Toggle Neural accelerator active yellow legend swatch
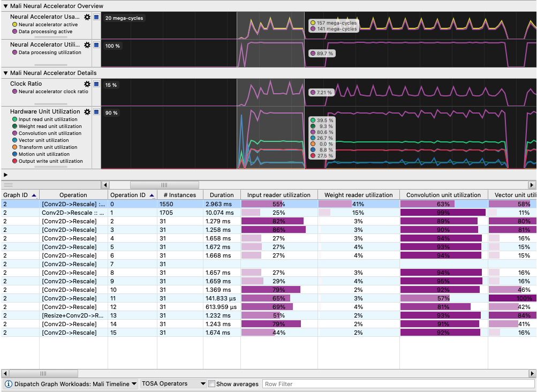537x392 pixels. [x=15, y=25]
